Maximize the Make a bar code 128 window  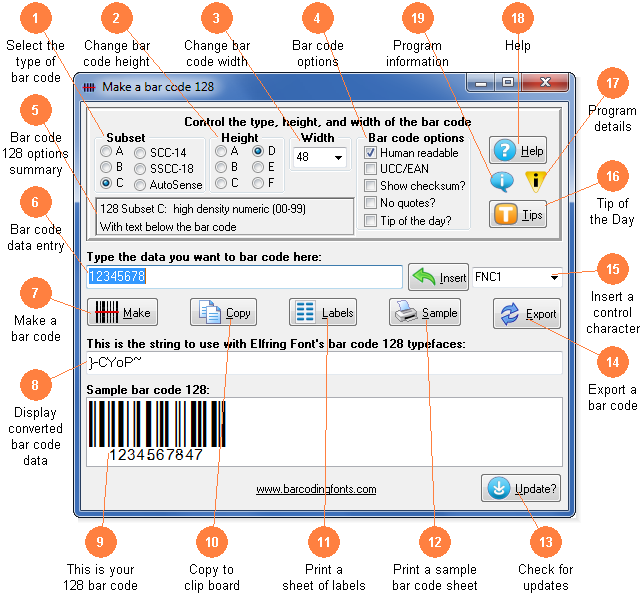508,83
